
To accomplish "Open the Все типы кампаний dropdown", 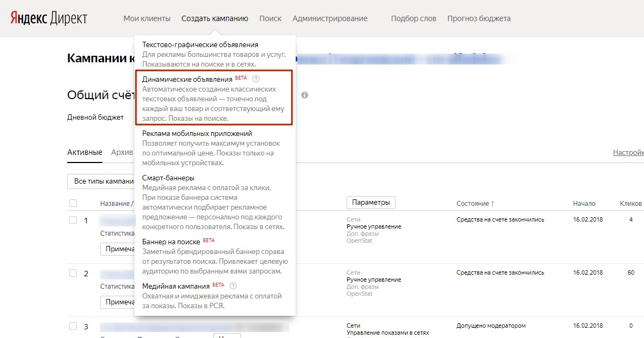I will click(x=101, y=181).
